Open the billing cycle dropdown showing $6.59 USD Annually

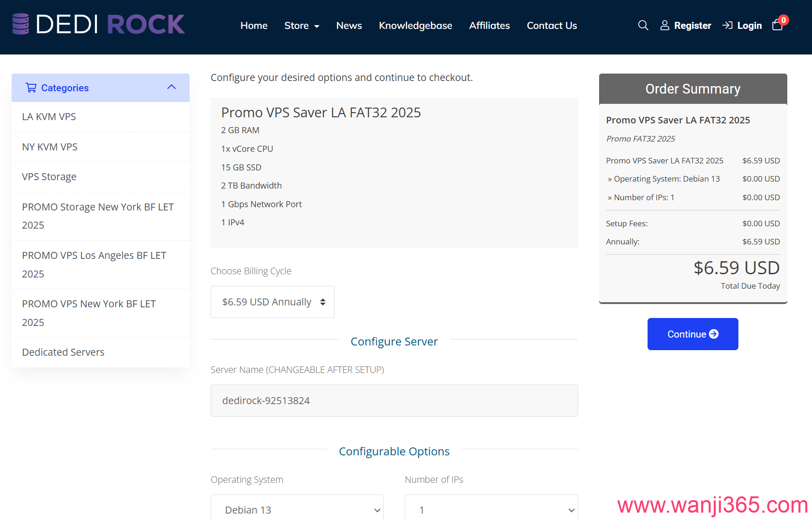[x=272, y=302]
